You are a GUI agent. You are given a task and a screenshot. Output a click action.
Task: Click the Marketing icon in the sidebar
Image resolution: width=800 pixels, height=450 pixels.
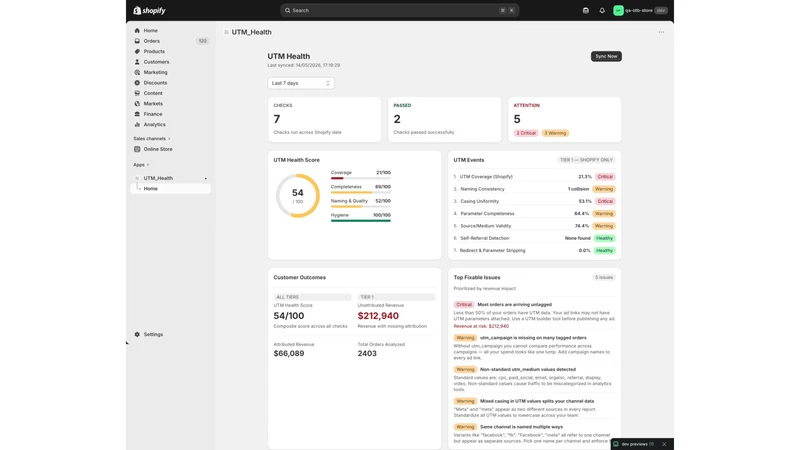pos(137,72)
